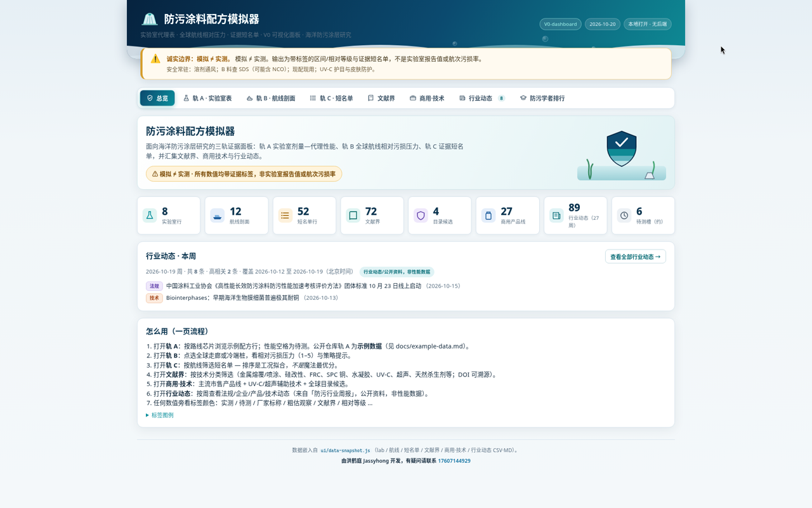The image size is (812, 508).
Task: Click the ui/data-snapshot.js link in footer
Action: pyautogui.click(x=345, y=450)
